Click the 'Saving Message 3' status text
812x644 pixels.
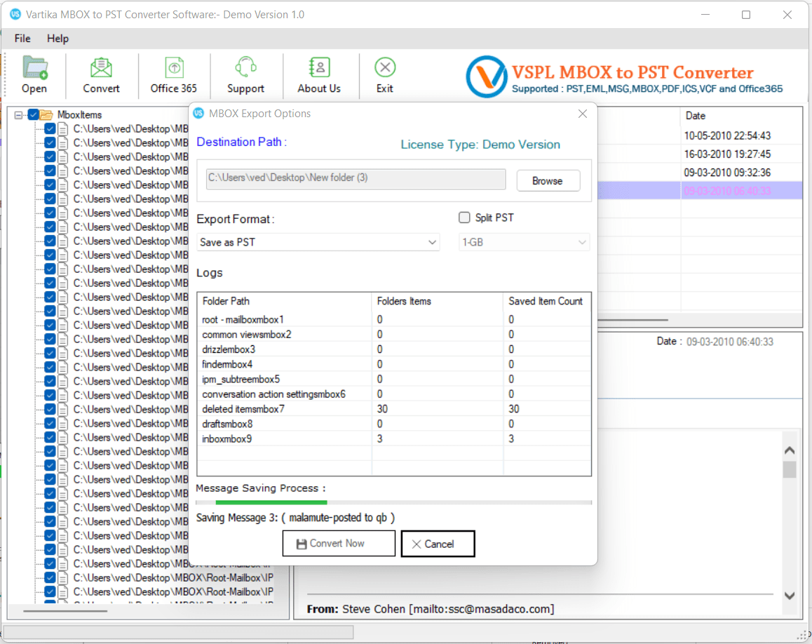click(x=295, y=518)
